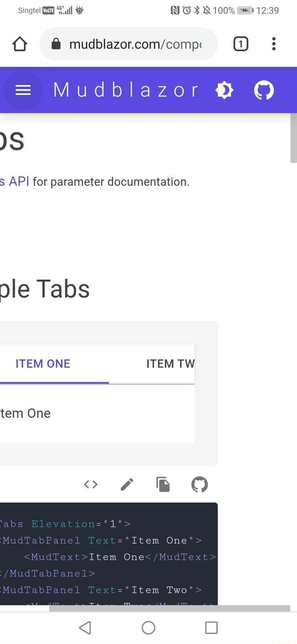Click the copy code snippet icon
This screenshot has height=644, width=297.
tap(163, 484)
